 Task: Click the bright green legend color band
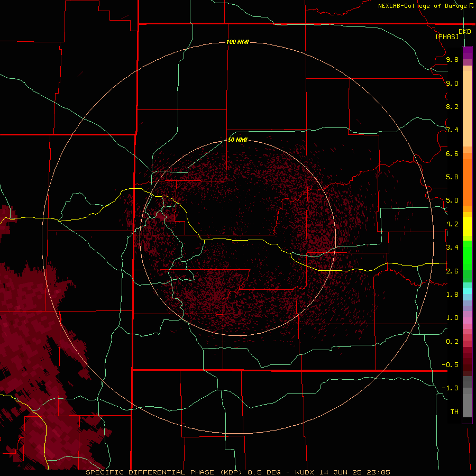click(467, 255)
